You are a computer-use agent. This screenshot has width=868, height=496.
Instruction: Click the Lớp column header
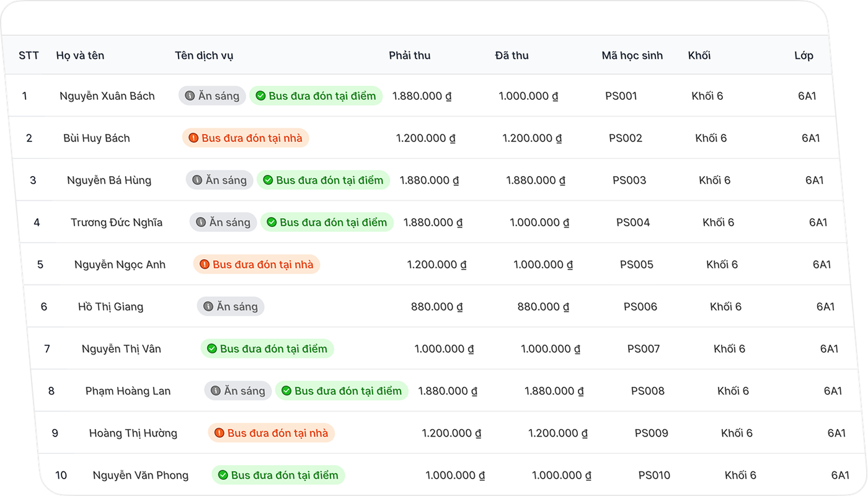coord(804,56)
